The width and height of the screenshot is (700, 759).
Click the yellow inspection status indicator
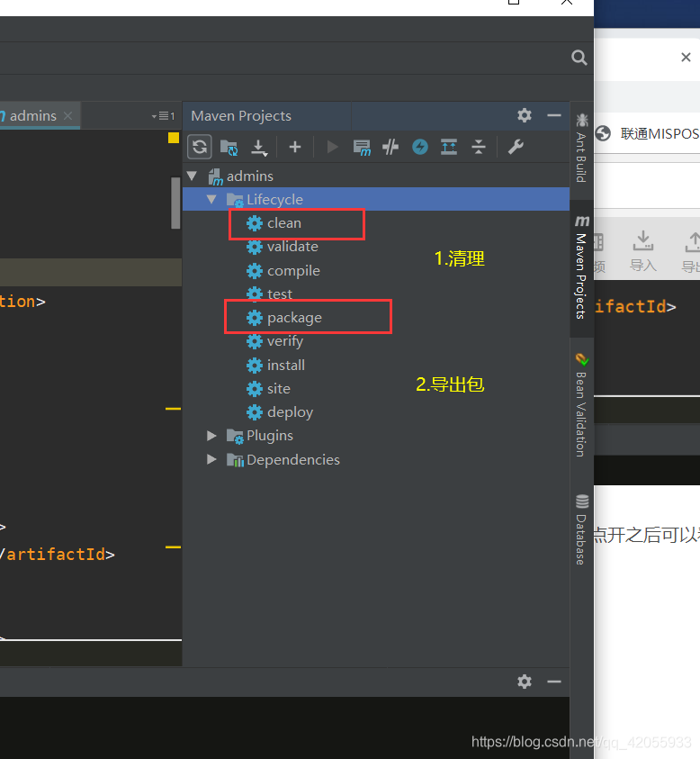pyautogui.click(x=173, y=138)
